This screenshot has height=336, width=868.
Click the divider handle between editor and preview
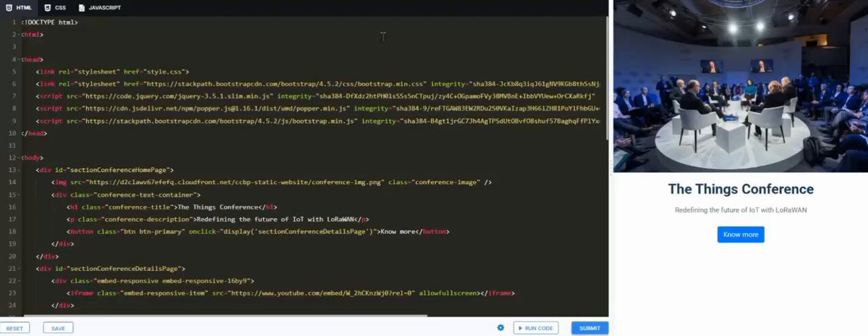[610, 168]
